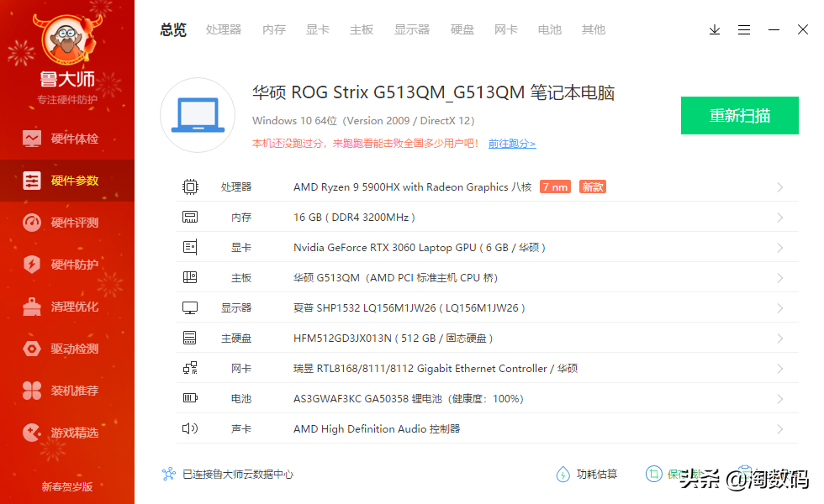Click the 鲁大师 mascot logo
This screenshot has height=504, width=824.
[66, 39]
